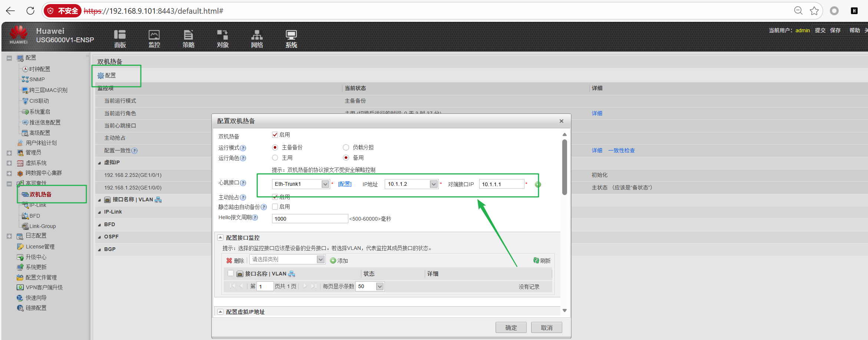
Task: Open the 请选择类别 dropdown
Action: click(321, 260)
